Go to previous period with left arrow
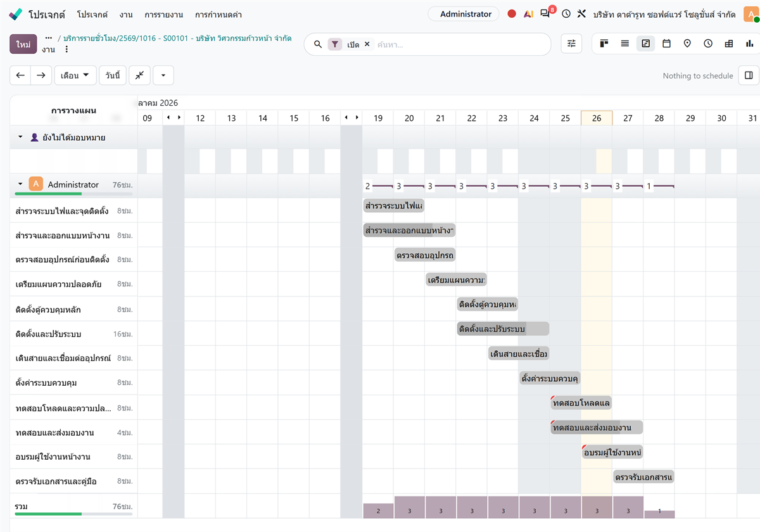The image size is (760, 532). [x=20, y=75]
